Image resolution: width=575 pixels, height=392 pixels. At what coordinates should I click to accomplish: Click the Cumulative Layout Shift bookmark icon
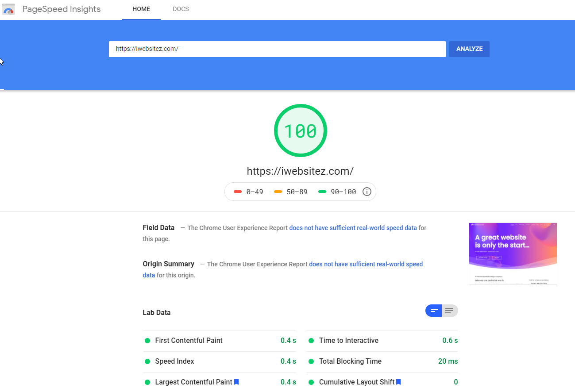click(x=398, y=382)
